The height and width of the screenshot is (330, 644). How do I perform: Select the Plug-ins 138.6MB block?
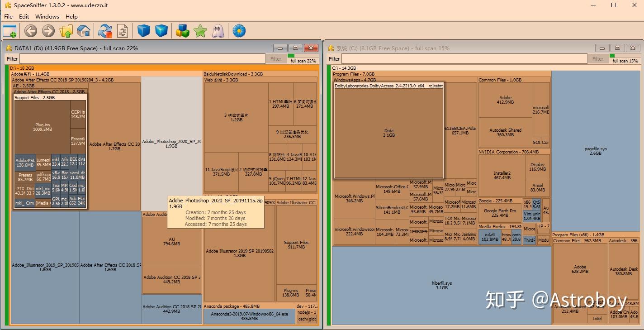coord(291,293)
